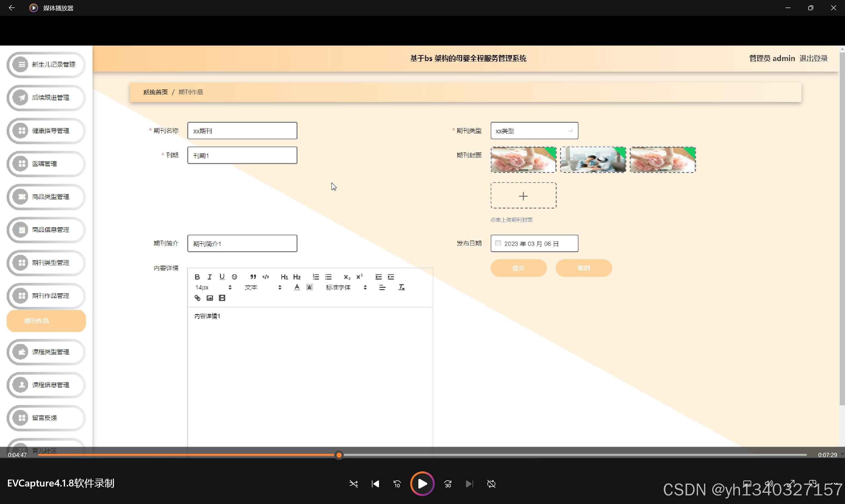Apply italic formatting in editor
Image resolution: width=845 pixels, height=504 pixels.
[210, 277]
